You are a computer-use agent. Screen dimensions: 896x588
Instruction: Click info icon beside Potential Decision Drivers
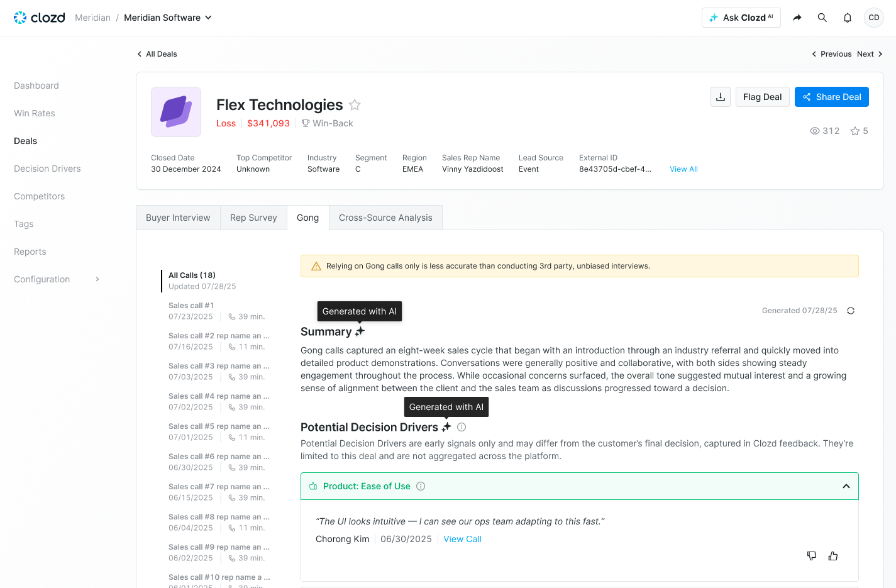(x=462, y=427)
